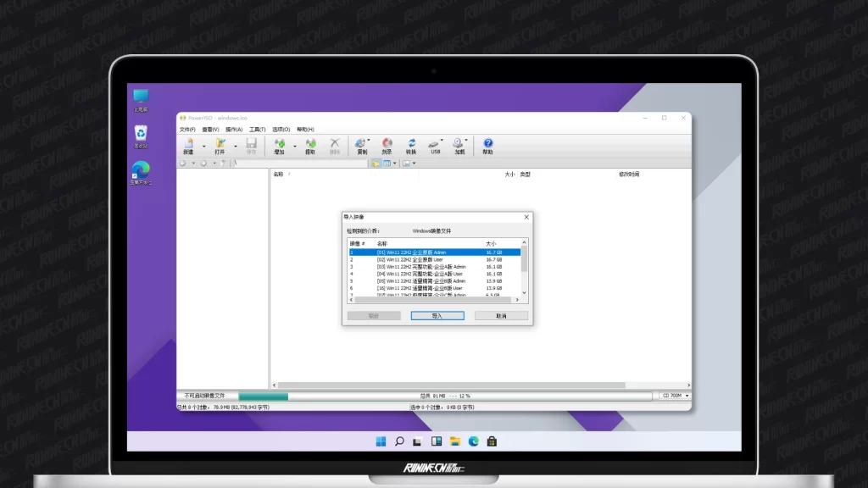868x488 pixels.
Task: Click the Open (打开) toolbar icon
Action: (x=220, y=145)
